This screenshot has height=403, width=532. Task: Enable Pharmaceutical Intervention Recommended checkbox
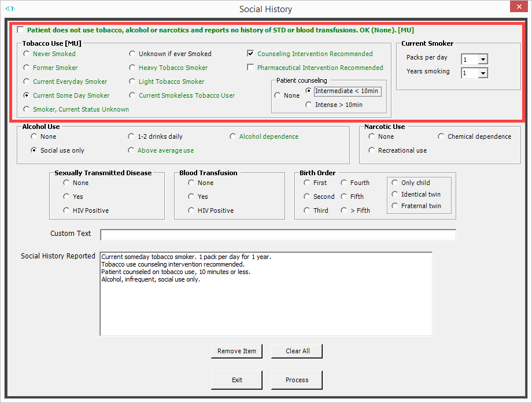click(250, 68)
